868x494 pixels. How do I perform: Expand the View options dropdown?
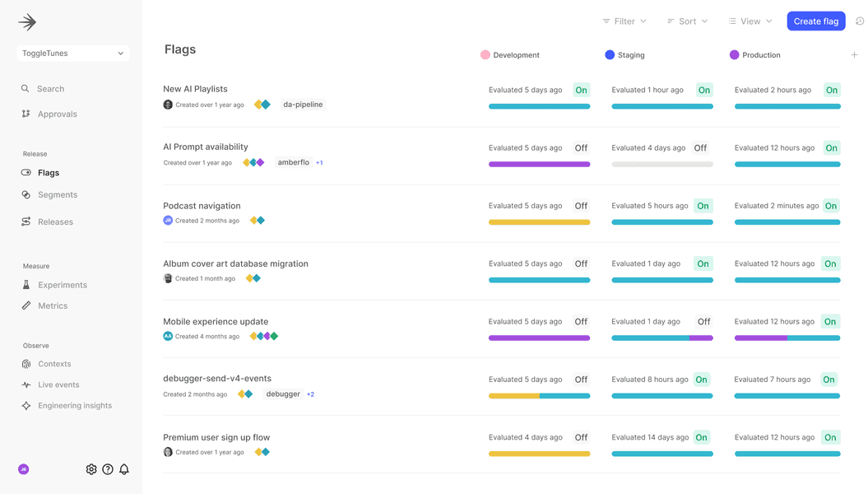(750, 21)
